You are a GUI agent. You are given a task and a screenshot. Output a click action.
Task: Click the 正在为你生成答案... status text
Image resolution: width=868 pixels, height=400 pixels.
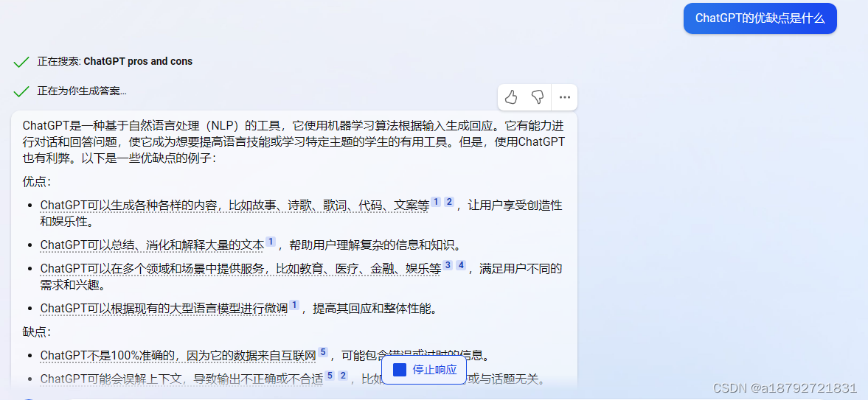pos(82,91)
